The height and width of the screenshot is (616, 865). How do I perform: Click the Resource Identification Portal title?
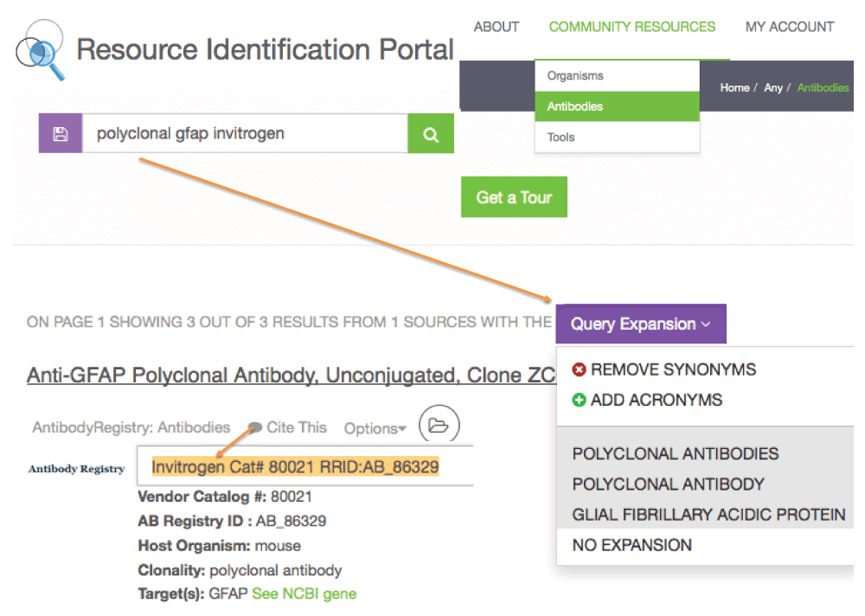(265, 49)
